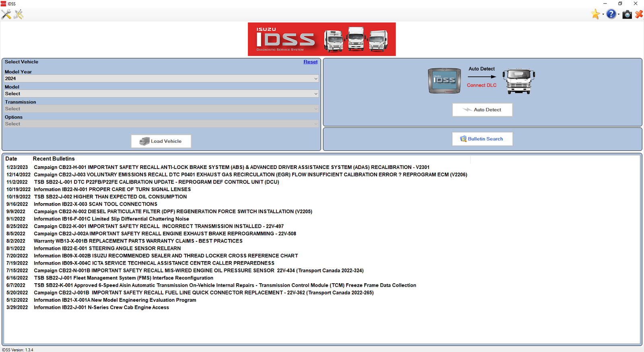Click the IDSS Version 1.3.4 status text

pyautogui.click(x=18, y=350)
